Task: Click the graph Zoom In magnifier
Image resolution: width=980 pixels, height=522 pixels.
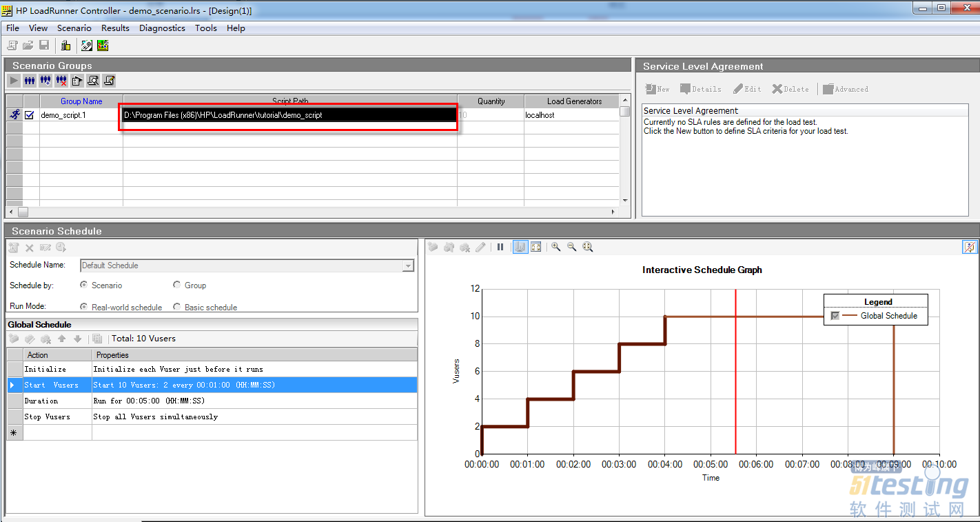Action: tap(555, 247)
